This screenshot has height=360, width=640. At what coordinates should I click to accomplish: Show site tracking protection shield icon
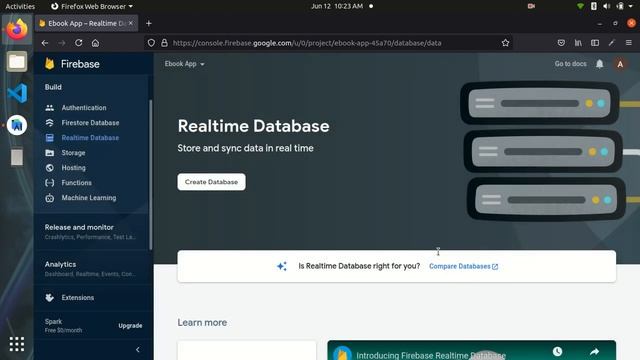coord(151,43)
